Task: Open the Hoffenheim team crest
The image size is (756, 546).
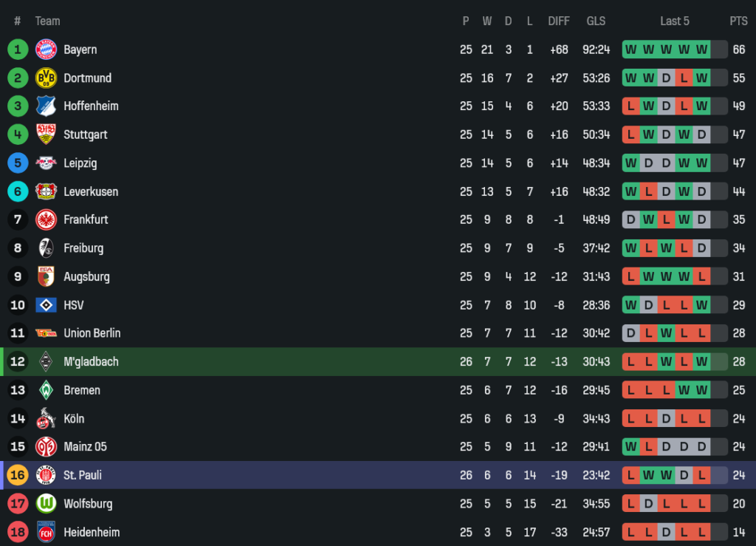Action: coord(46,106)
